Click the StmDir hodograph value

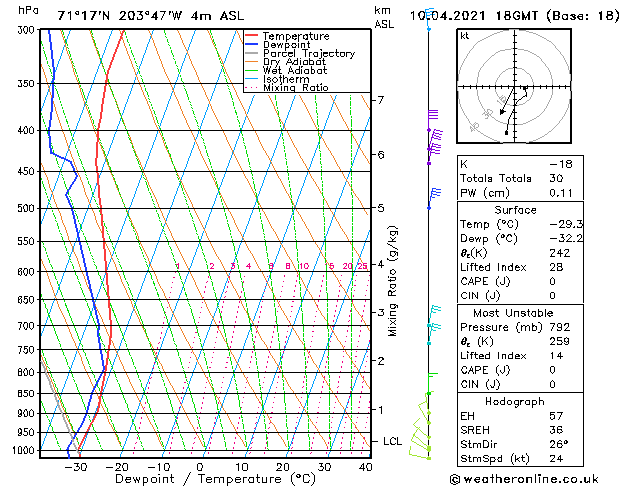click(559, 444)
